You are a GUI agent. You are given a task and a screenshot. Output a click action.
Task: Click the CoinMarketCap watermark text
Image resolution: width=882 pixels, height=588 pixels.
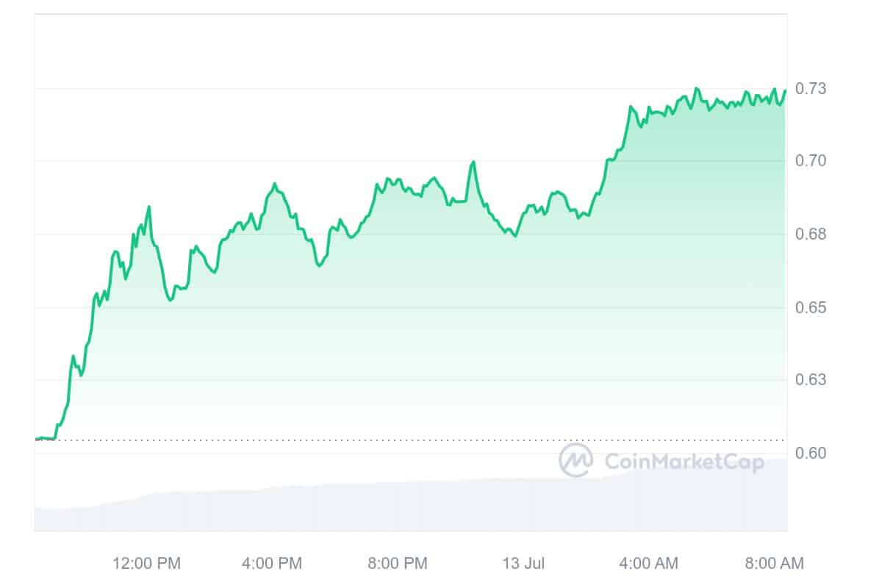[x=684, y=461]
